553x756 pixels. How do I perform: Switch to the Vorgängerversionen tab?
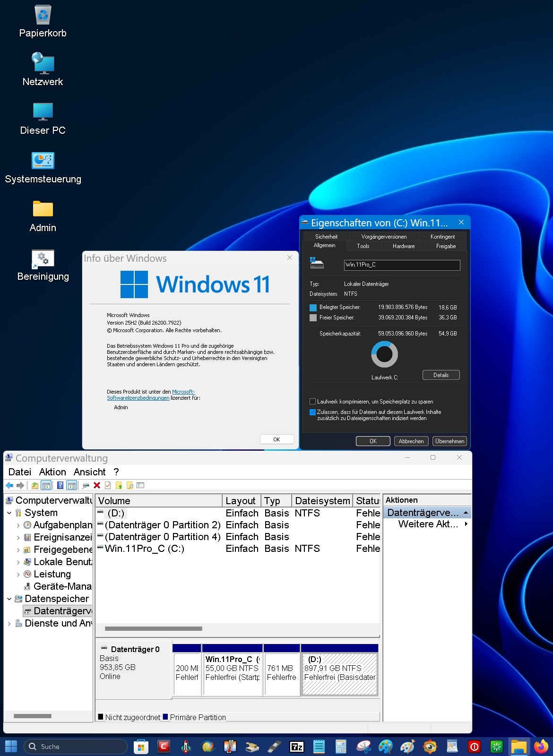[384, 236]
